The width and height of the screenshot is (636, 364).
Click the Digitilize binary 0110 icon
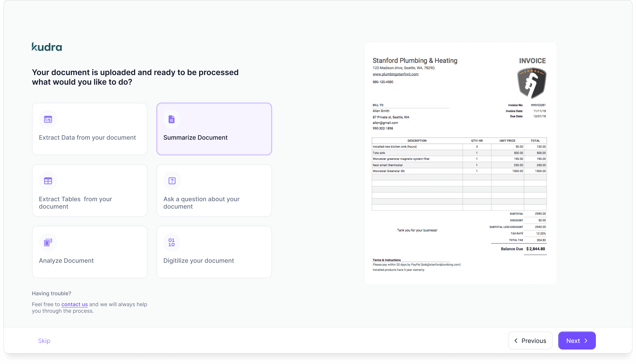pos(171,242)
